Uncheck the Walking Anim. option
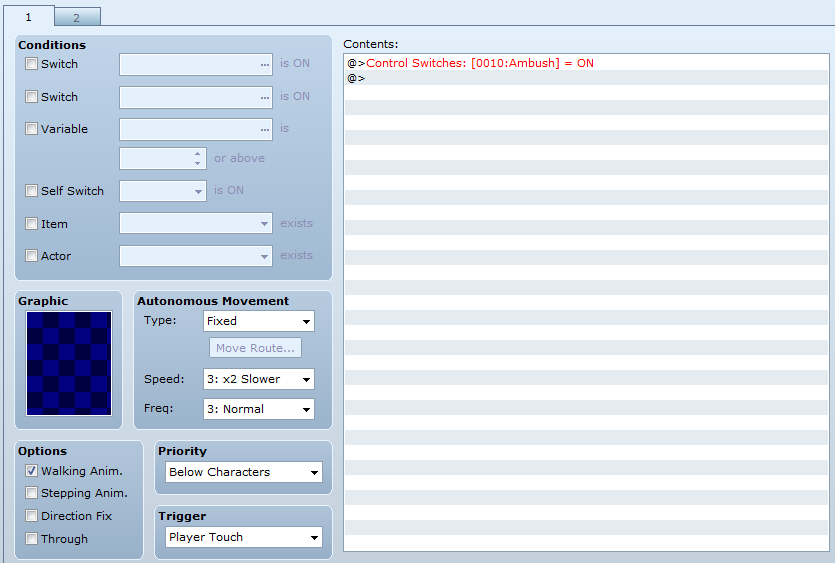Screen dimensions: 835x563 click(x=32, y=471)
